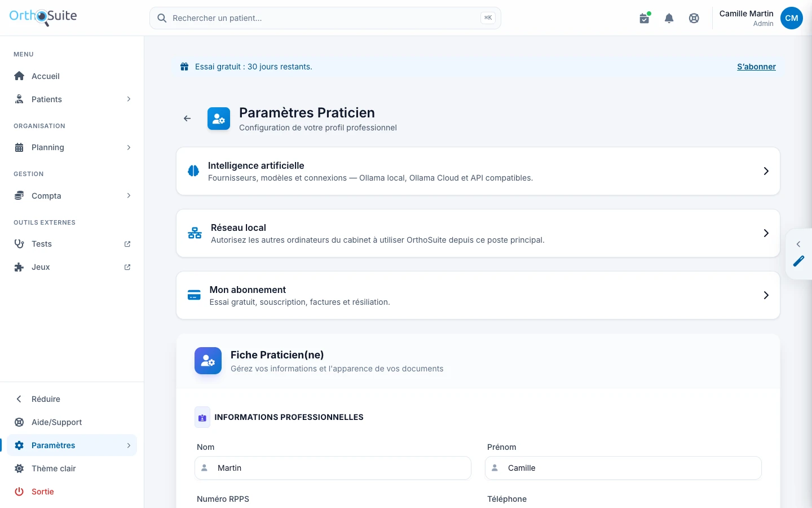The image size is (812, 508).
Task: Log out with Sortie
Action: coord(72,492)
